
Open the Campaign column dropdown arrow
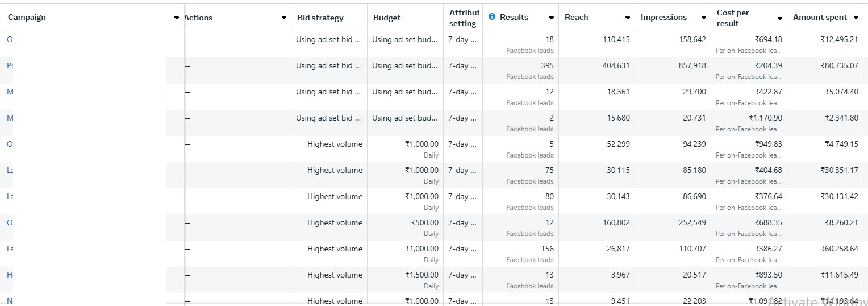coord(177,18)
